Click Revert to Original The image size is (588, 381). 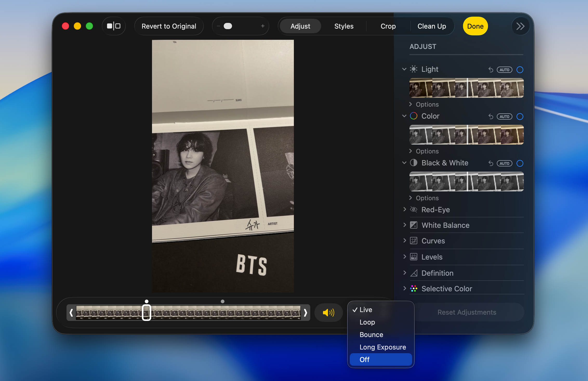tap(169, 26)
